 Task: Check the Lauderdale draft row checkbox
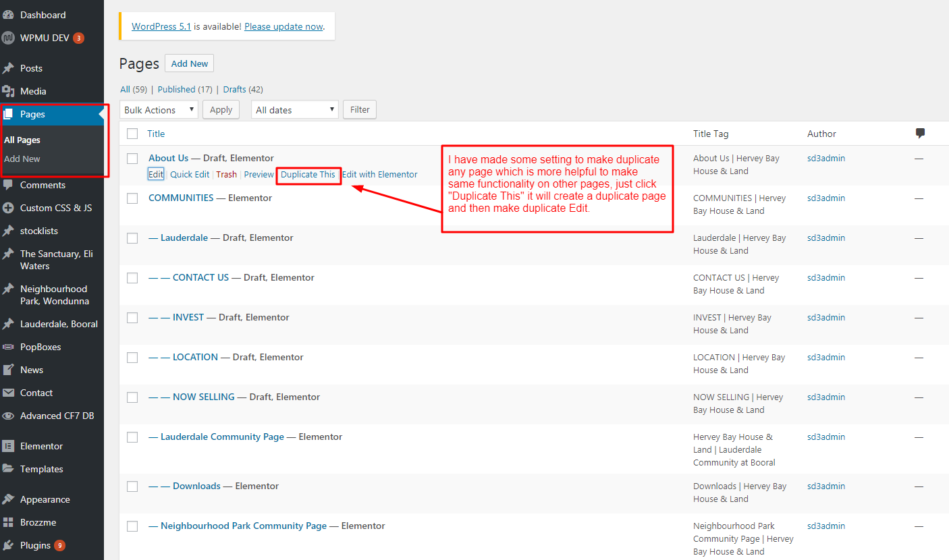click(132, 237)
